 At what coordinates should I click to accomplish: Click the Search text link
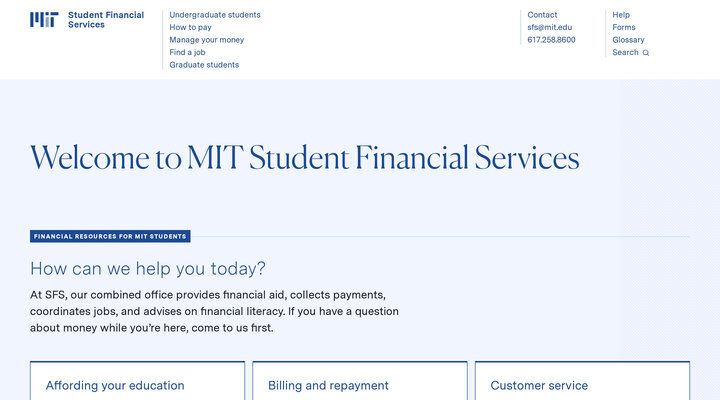coord(625,52)
